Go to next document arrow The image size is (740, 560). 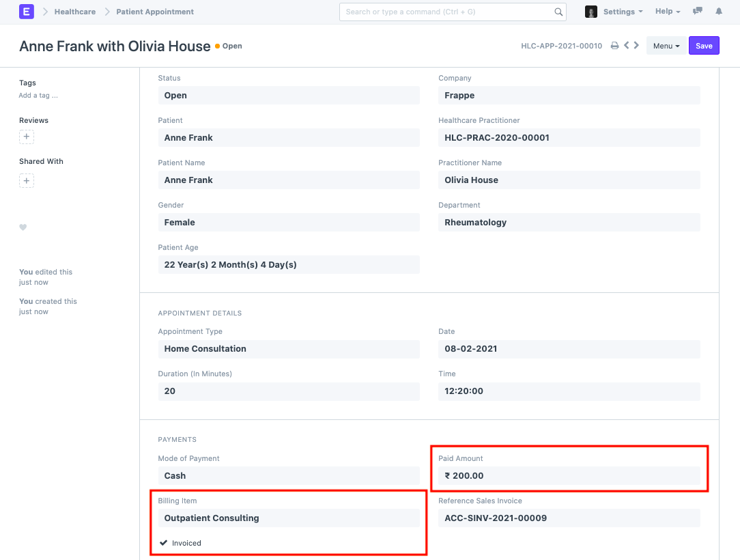coord(637,46)
